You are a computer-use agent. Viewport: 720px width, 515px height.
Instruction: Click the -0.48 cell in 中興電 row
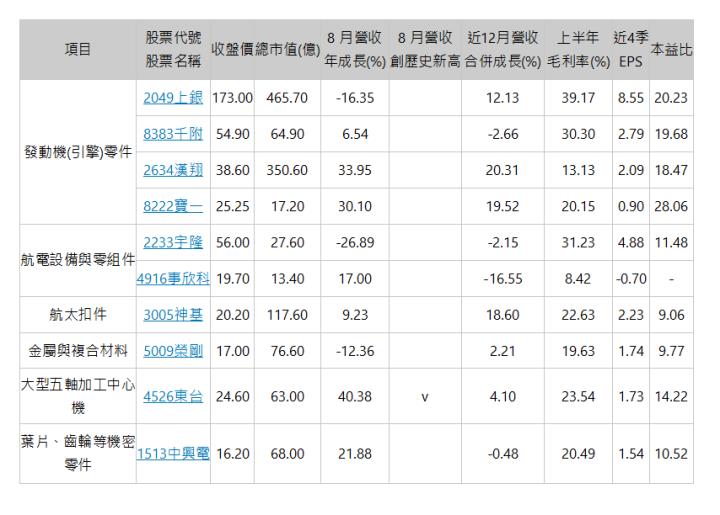[503, 454]
